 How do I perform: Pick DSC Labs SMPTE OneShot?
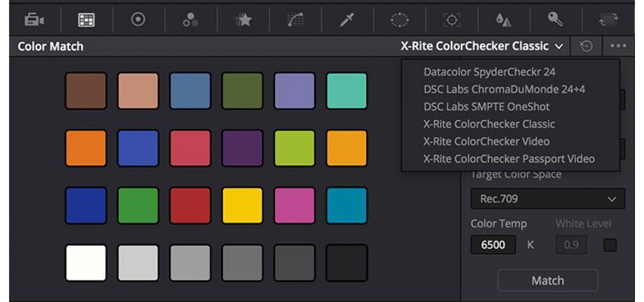click(x=487, y=107)
